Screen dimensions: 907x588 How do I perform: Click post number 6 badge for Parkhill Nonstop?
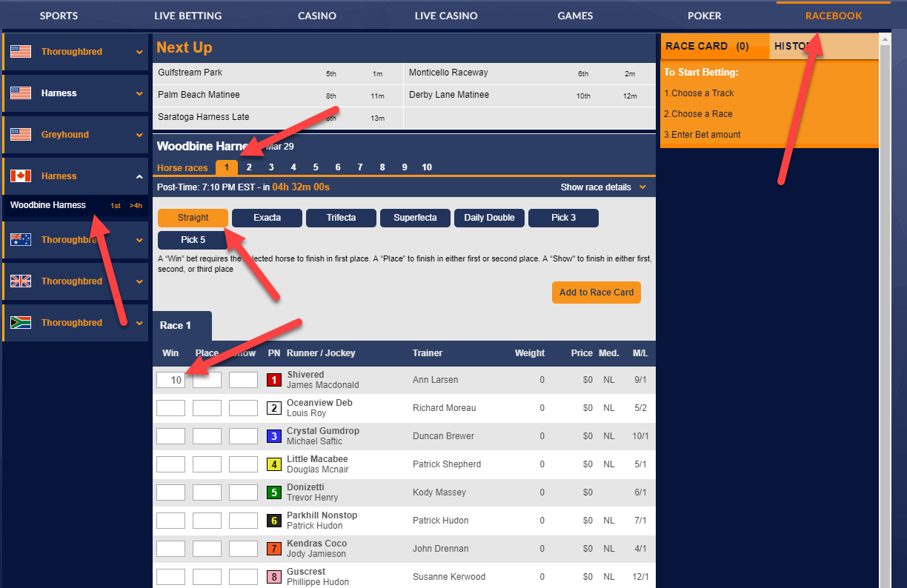point(274,521)
